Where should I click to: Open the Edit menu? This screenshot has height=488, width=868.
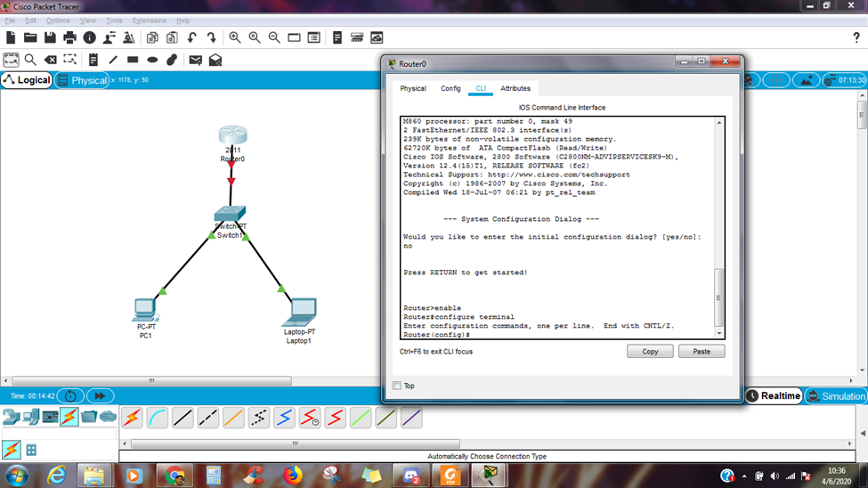[x=30, y=20]
